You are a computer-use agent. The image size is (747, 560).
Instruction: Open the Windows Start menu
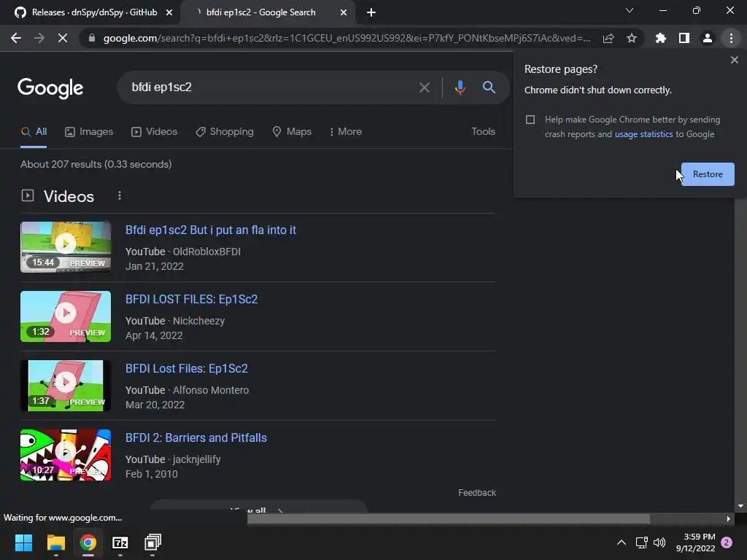click(23, 542)
